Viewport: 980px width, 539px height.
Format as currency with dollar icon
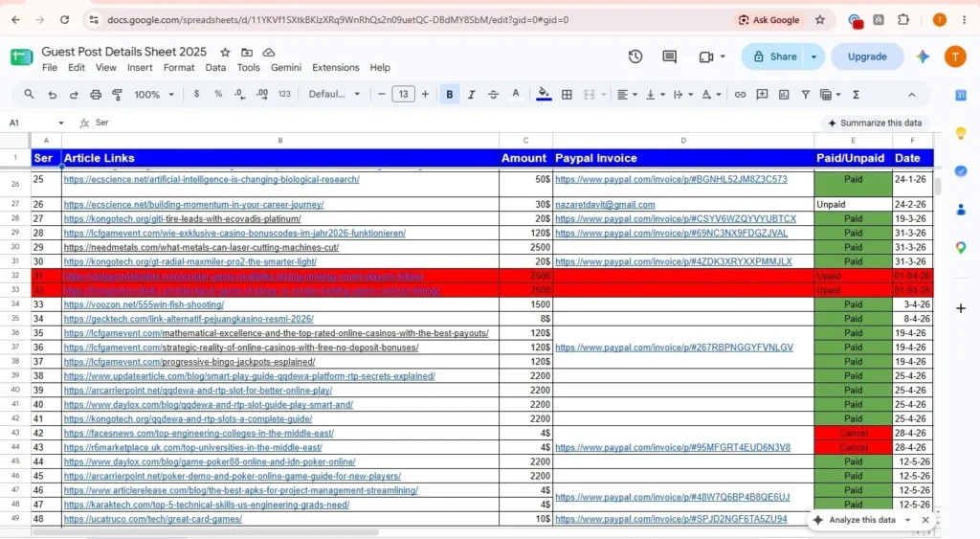click(196, 94)
